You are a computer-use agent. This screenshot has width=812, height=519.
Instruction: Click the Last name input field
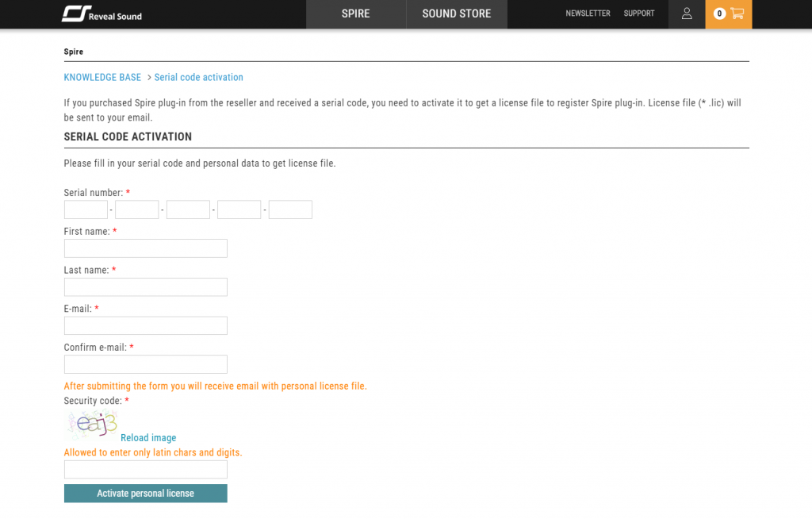pos(145,287)
